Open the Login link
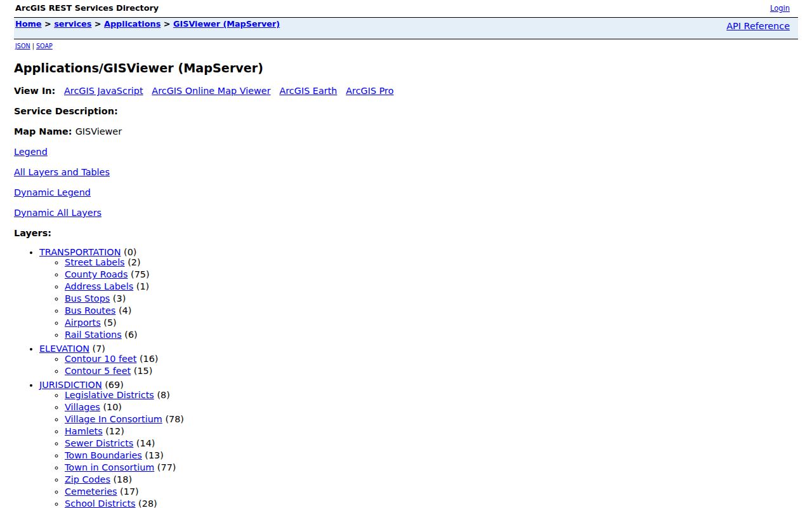The width and height of the screenshot is (812, 508). [x=780, y=8]
